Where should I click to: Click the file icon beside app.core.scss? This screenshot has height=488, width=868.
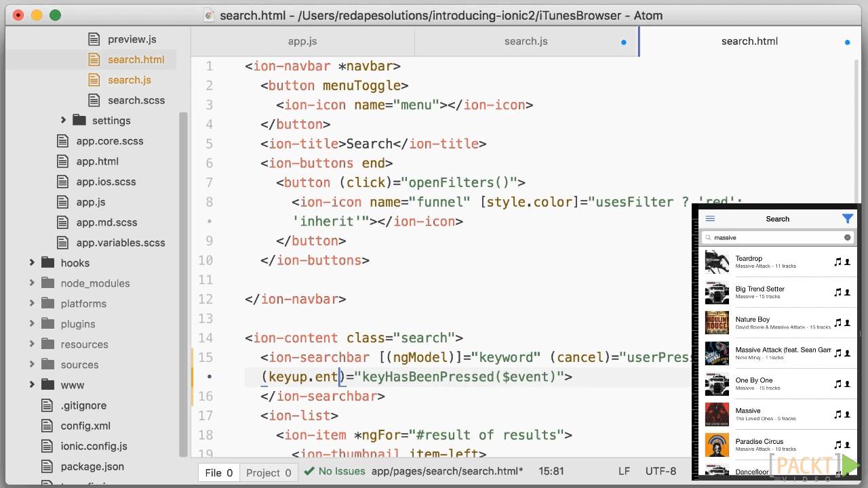coord(62,141)
